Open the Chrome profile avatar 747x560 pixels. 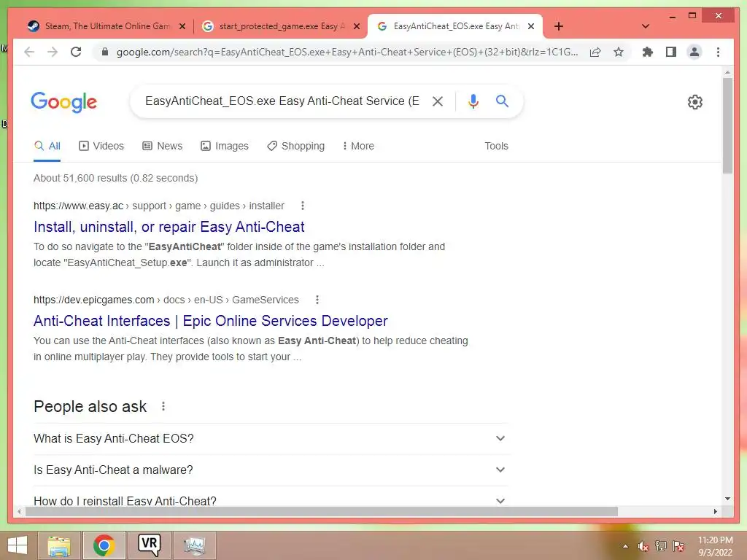point(694,52)
